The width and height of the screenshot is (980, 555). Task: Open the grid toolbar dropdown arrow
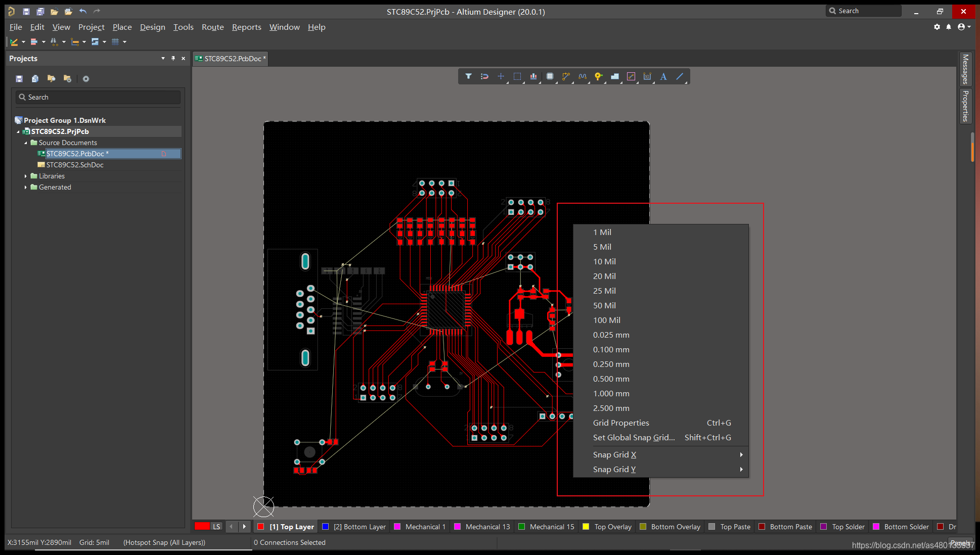point(124,42)
